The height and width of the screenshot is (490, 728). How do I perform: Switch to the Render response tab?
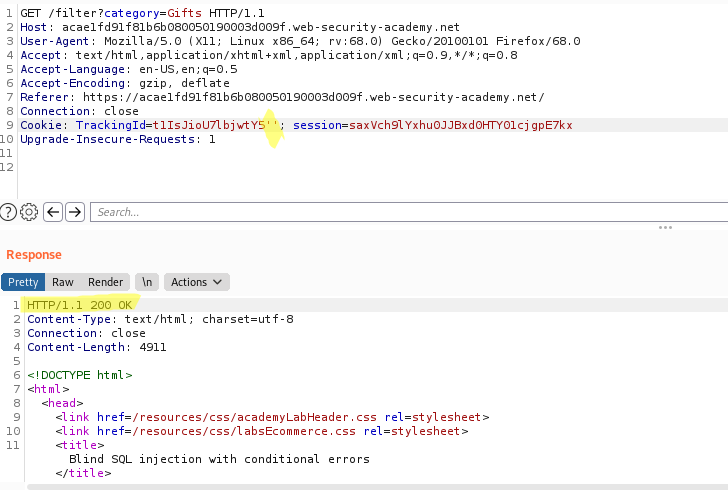[x=105, y=282]
